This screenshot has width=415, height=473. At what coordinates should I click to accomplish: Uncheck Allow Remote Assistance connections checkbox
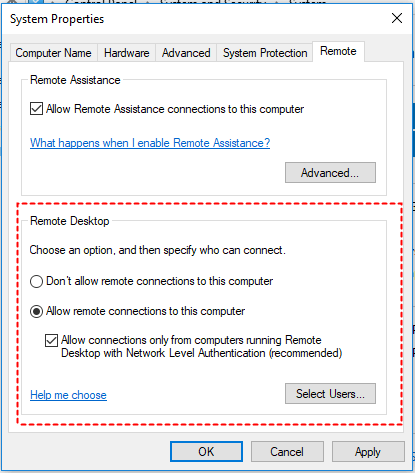click(36, 109)
